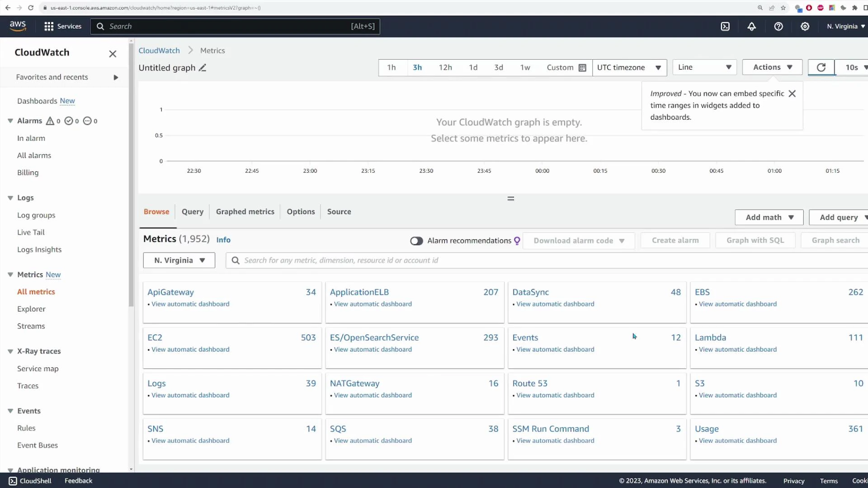Open the notifications bell icon
This screenshot has width=868, height=488.
click(x=751, y=26)
